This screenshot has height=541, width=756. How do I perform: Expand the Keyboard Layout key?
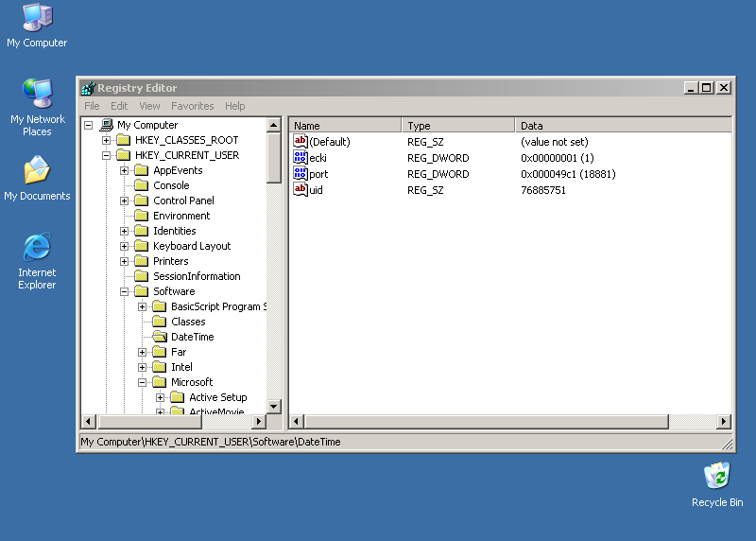pyautogui.click(x=125, y=246)
